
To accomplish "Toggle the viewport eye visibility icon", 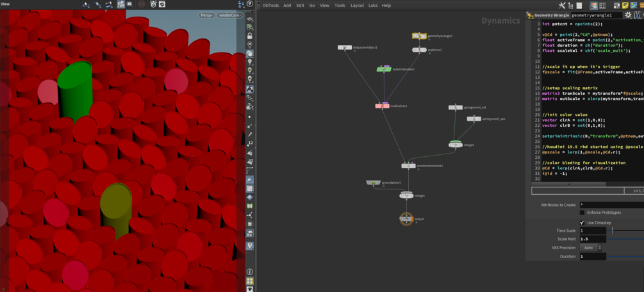I will click(250, 289).
